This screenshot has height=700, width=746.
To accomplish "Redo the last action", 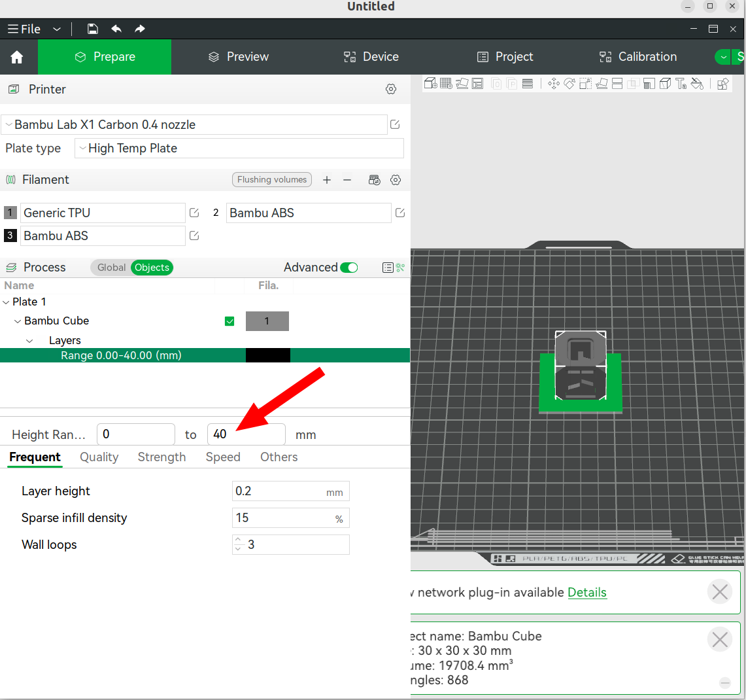I will coord(139,29).
